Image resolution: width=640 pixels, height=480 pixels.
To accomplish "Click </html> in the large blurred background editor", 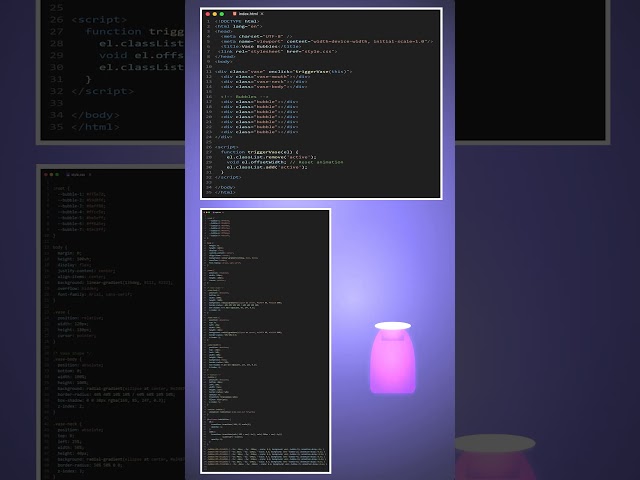I will pos(96,127).
